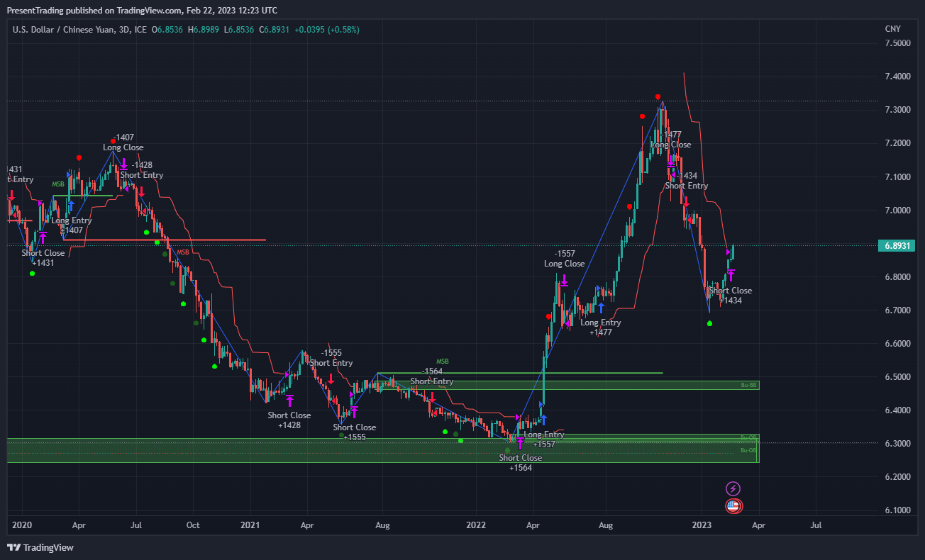Screen dimensions: 925x560
Task: Click the 2022 label on time axis
Action: (476, 526)
